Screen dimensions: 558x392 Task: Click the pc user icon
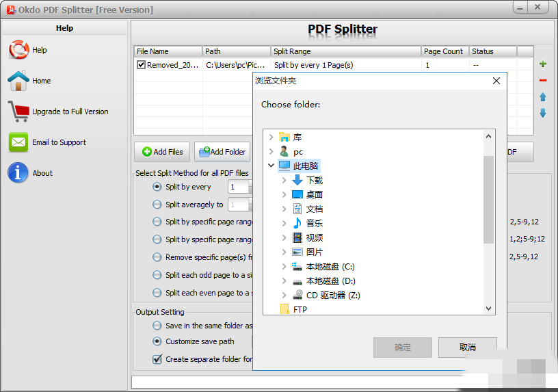284,151
